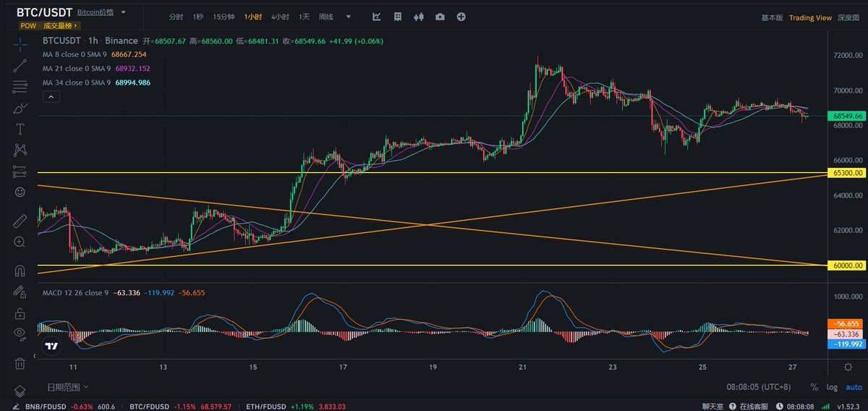Select the ruler measure tool
This screenshot has height=411, width=868.
coord(20,221)
